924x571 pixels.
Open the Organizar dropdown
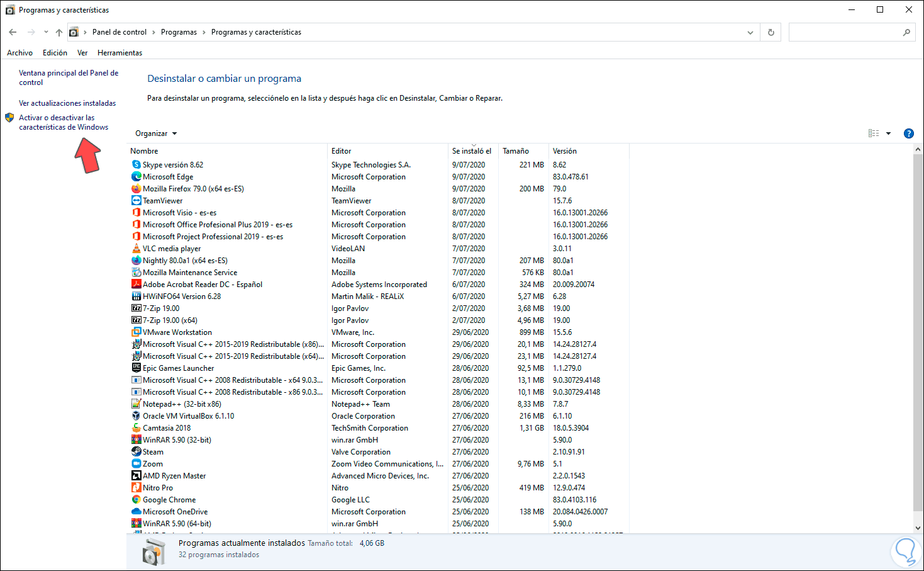(x=156, y=133)
